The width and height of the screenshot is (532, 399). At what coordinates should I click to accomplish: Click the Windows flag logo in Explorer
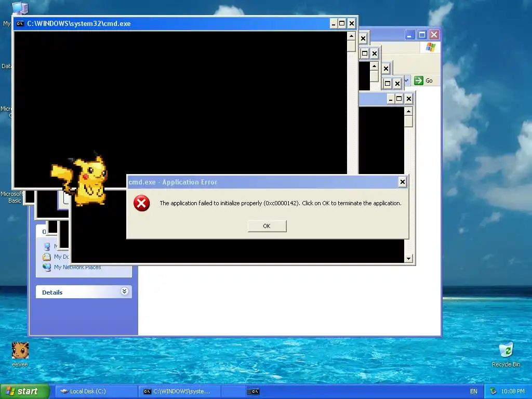click(430, 47)
